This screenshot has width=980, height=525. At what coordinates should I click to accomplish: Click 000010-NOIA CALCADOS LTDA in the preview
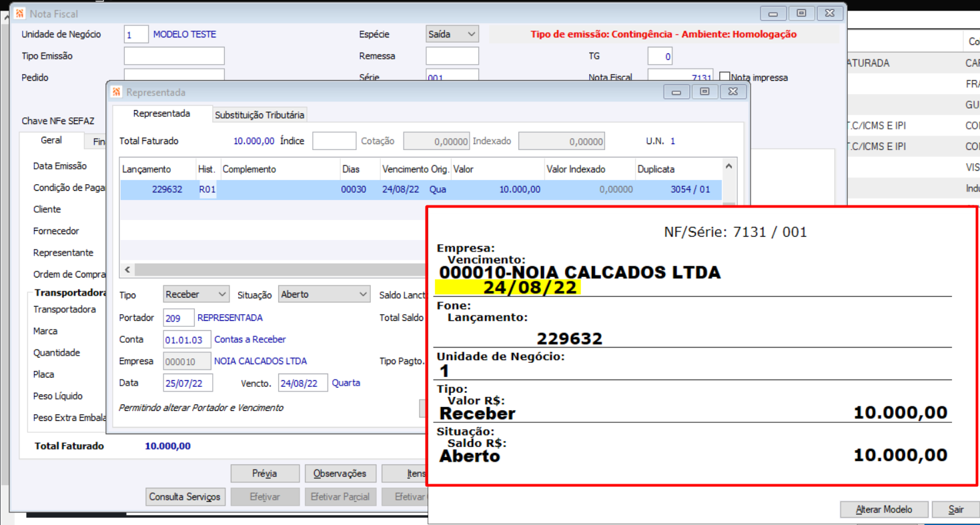580,272
